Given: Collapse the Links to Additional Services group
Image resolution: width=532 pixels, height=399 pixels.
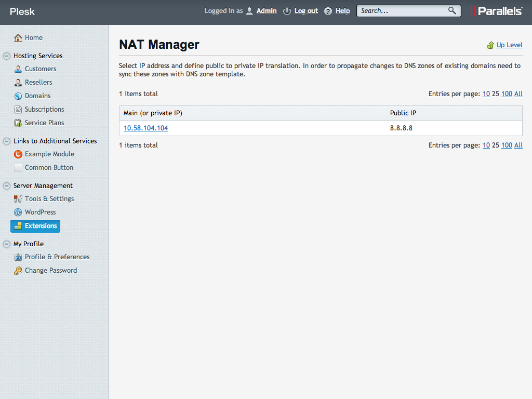Looking at the screenshot, I should (7, 141).
